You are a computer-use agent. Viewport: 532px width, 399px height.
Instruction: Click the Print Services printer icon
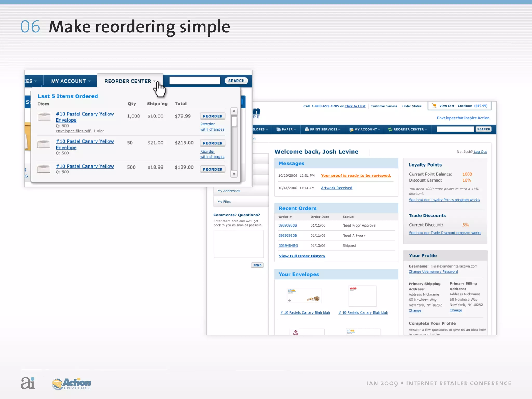click(307, 129)
